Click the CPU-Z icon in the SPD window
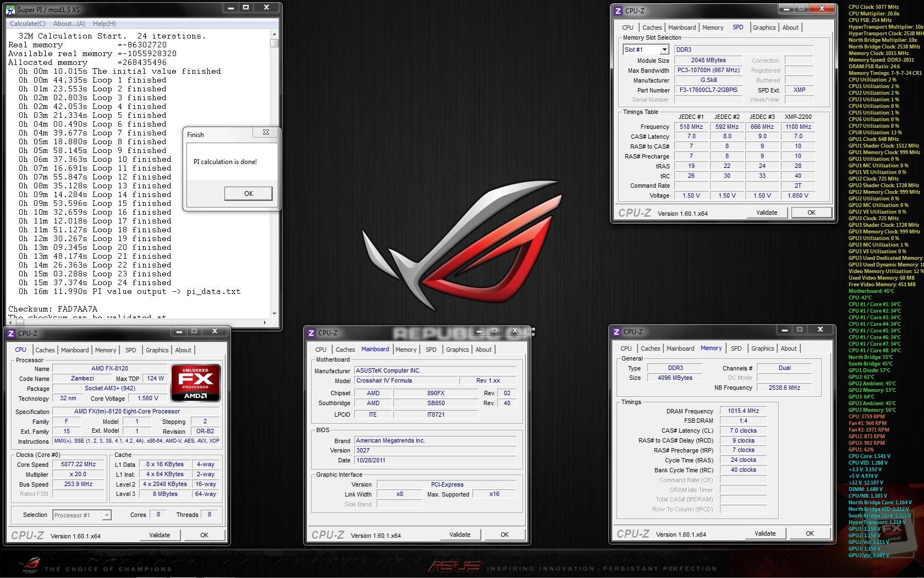Viewport: 924px width, 578px height. pos(618,10)
